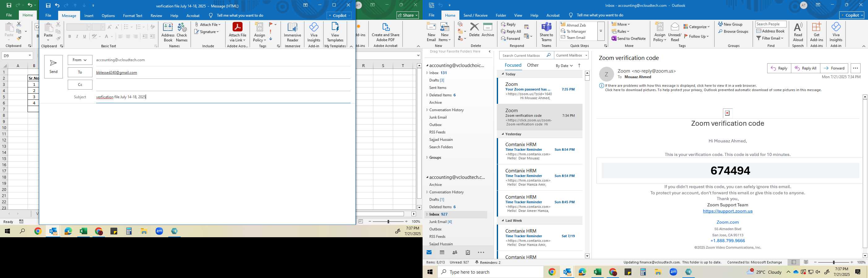Open Immersive Reader in message window
This screenshot has height=278, width=868.
[293, 32]
